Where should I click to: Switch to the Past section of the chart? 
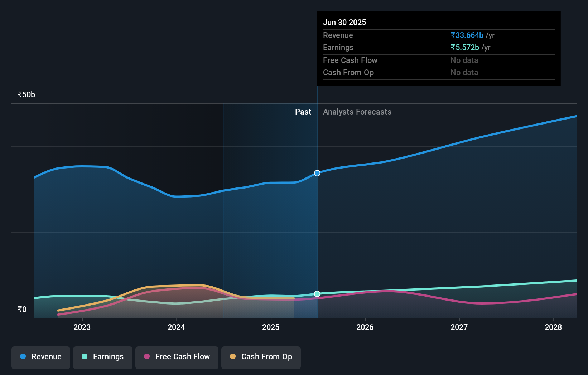[x=303, y=112]
